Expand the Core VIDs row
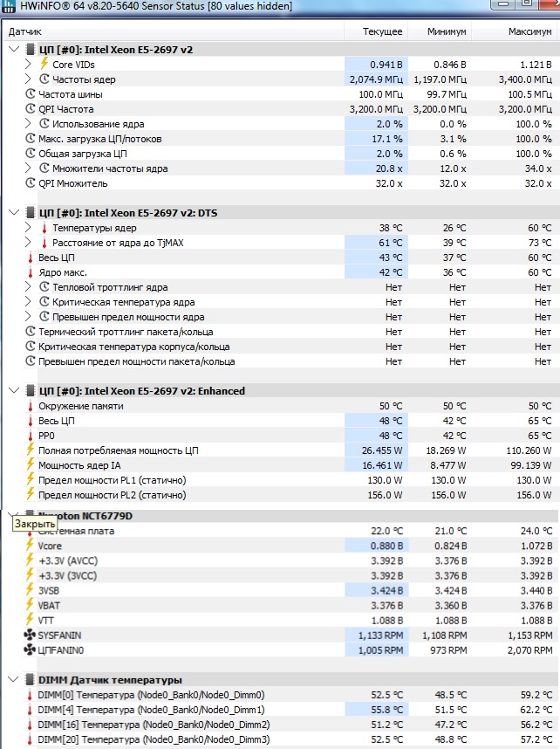 click(28, 64)
